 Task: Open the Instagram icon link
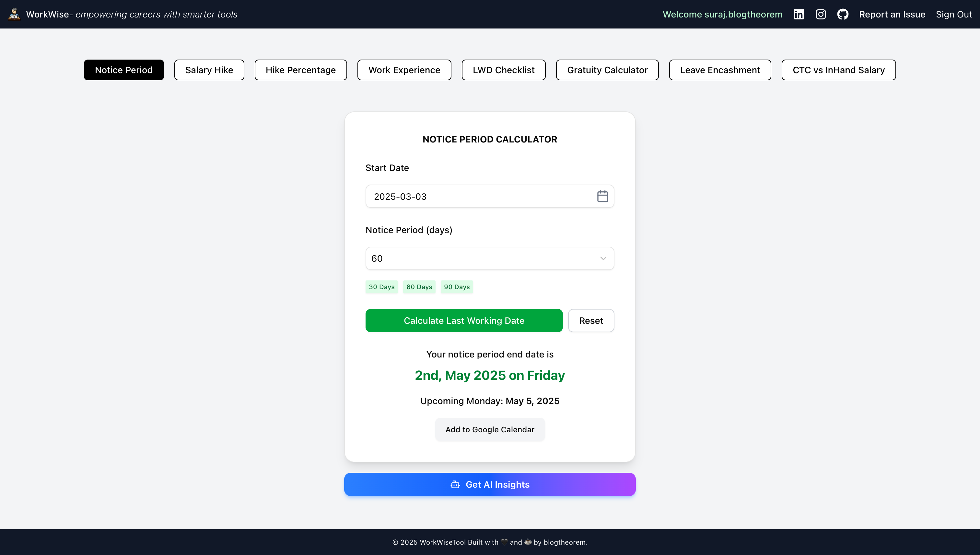(x=821, y=15)
